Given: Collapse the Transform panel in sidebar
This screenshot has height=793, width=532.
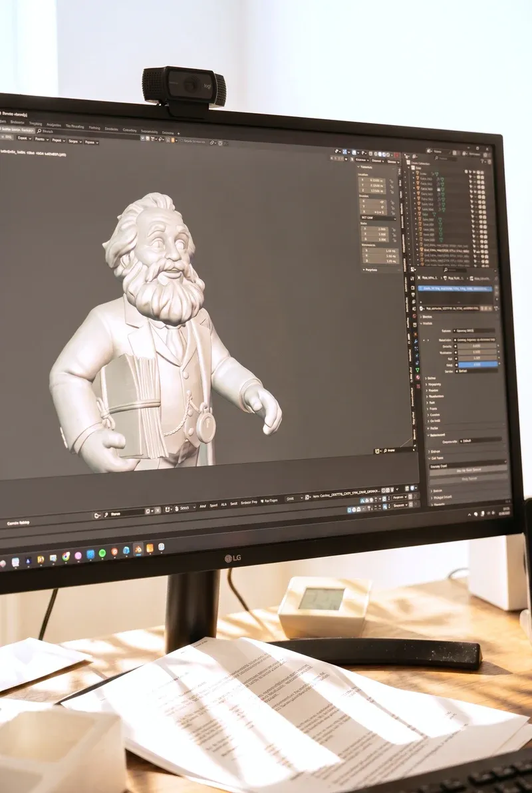Looking at the screenshot, I should click(358, 167).
